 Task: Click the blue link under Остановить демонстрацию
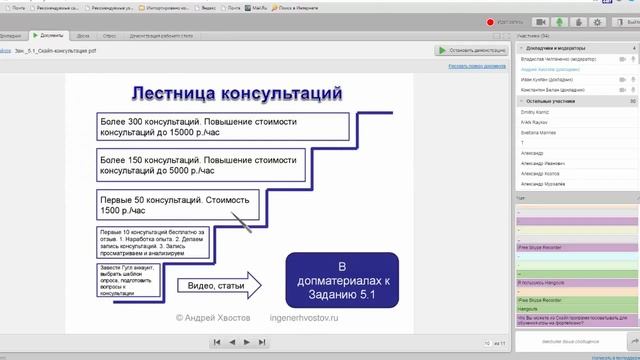[x=477, y=66]
